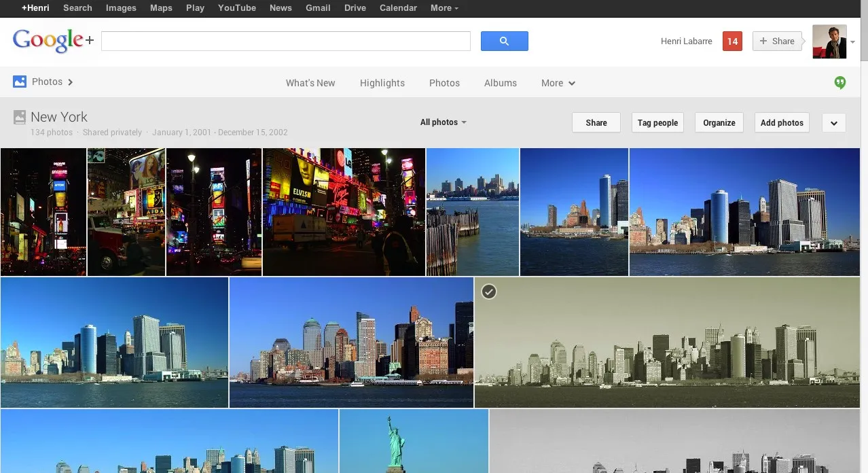Open the fire truck Times Square photo
Screen dimensions: 868x473
click(126, 212)
